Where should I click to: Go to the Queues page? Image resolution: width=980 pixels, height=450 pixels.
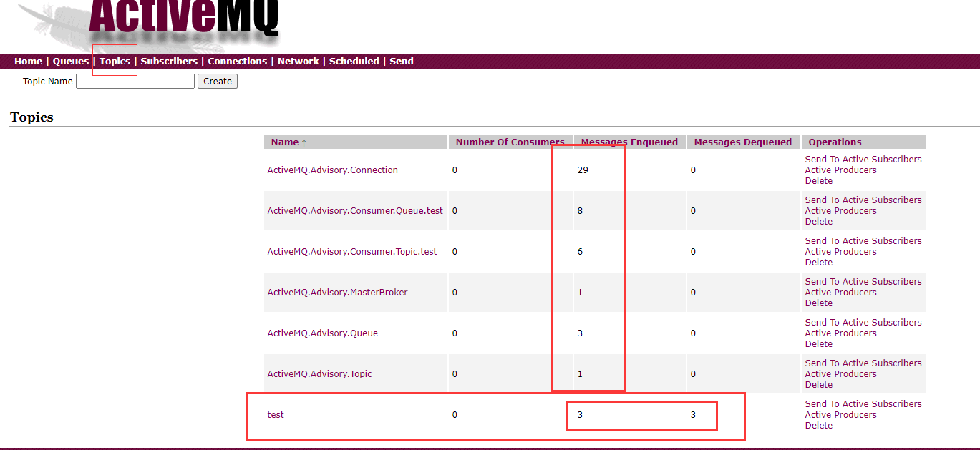click(x=71, y=62)
